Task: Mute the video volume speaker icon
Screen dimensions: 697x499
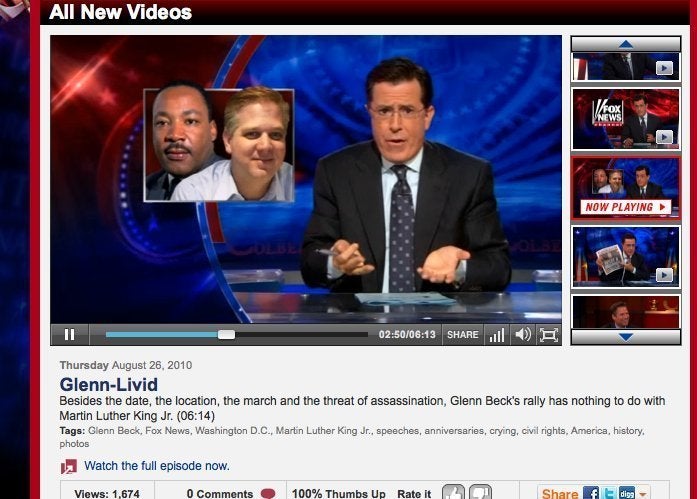Action: (523, 334)
